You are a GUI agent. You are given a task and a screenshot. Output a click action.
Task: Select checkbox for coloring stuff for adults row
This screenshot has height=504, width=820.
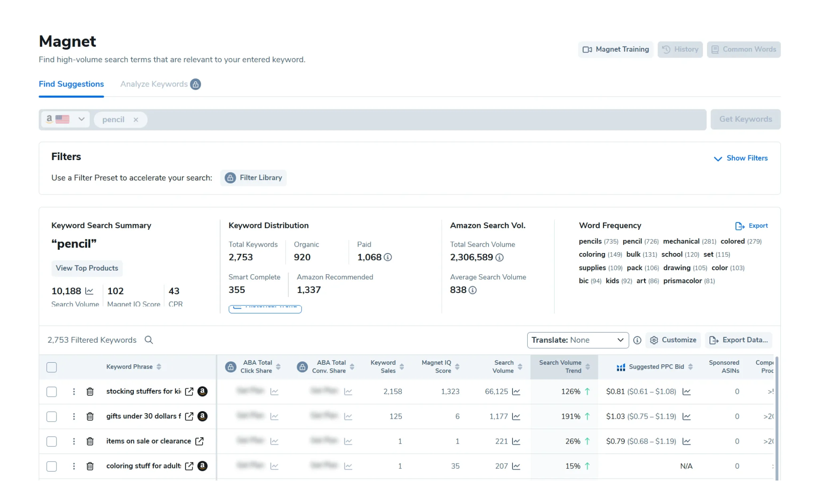[52, 466]
